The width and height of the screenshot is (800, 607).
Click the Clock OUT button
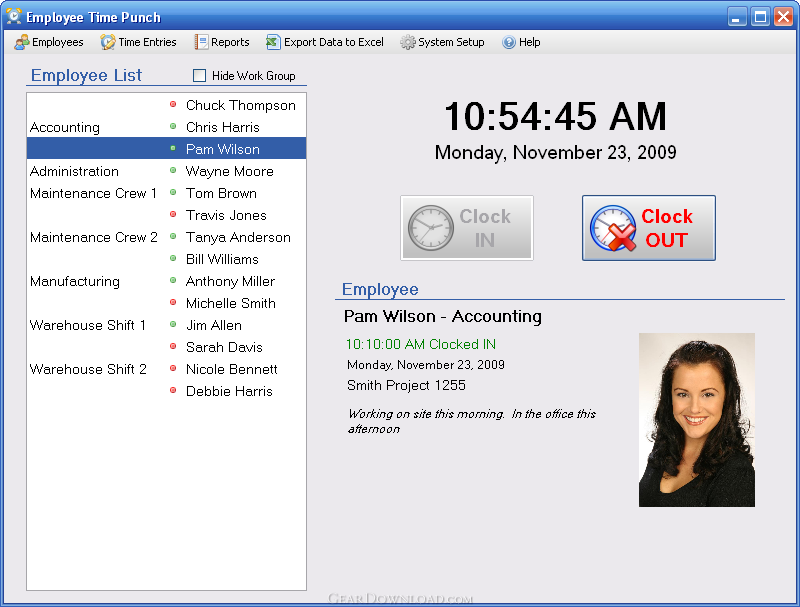[x=648, y=228]
